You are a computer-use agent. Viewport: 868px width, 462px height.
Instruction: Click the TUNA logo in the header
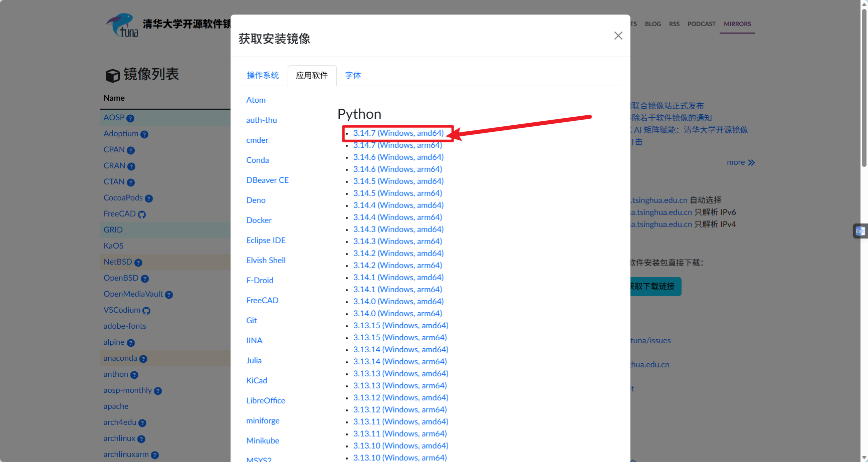[122, 25]
